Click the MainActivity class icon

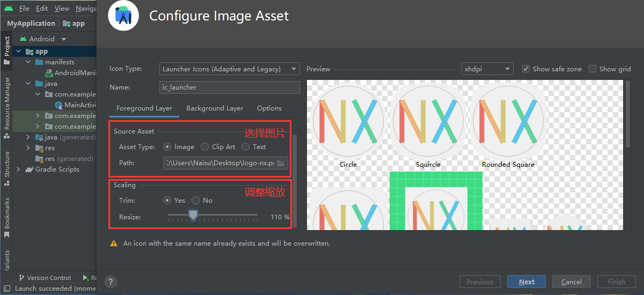click(x=58, y=105)
